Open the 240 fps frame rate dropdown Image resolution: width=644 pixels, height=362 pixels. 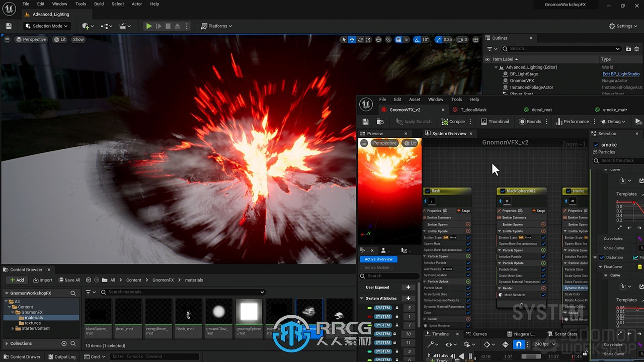[545, 344]
